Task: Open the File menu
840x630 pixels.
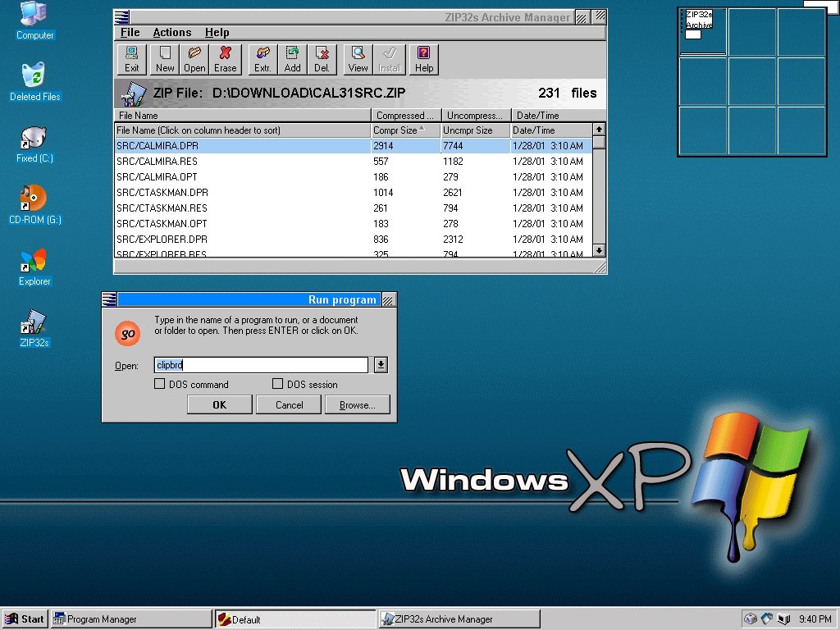Action: (x=130, y=32)
